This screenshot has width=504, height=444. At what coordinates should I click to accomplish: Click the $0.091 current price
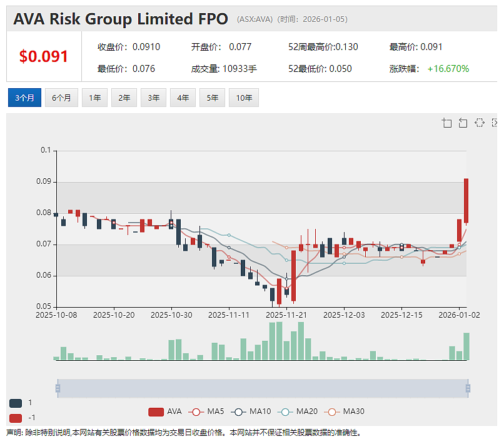tap(44, 56)
